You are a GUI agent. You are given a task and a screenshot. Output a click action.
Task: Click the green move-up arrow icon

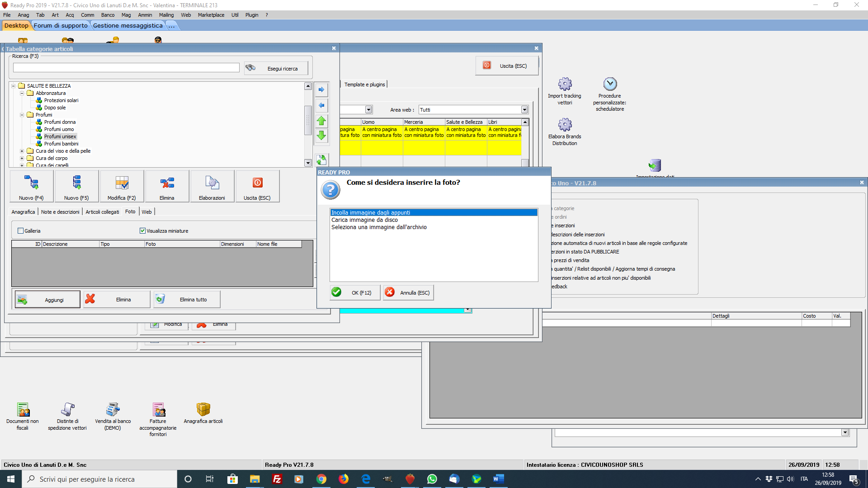coord(321,121)
